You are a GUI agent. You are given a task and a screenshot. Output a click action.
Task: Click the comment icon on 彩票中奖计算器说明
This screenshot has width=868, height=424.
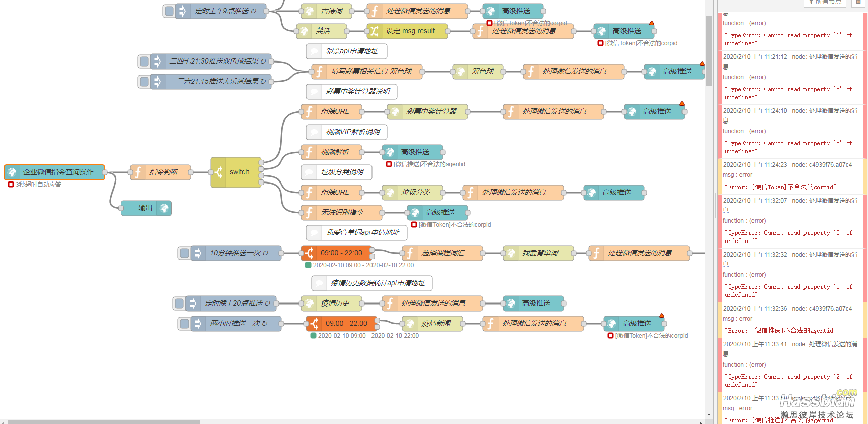314,91
